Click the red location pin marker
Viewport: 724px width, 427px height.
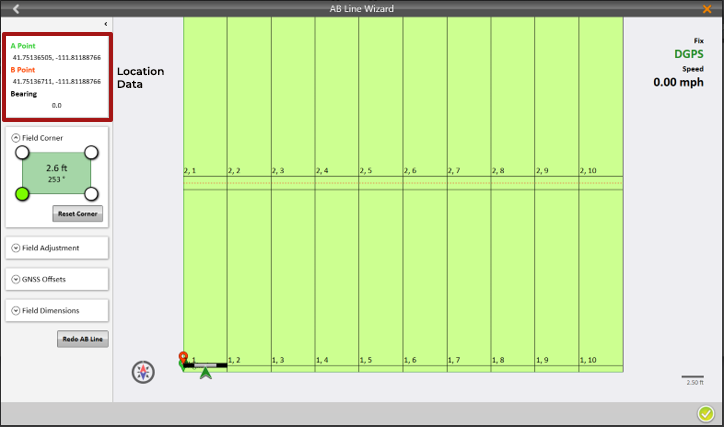182,358
